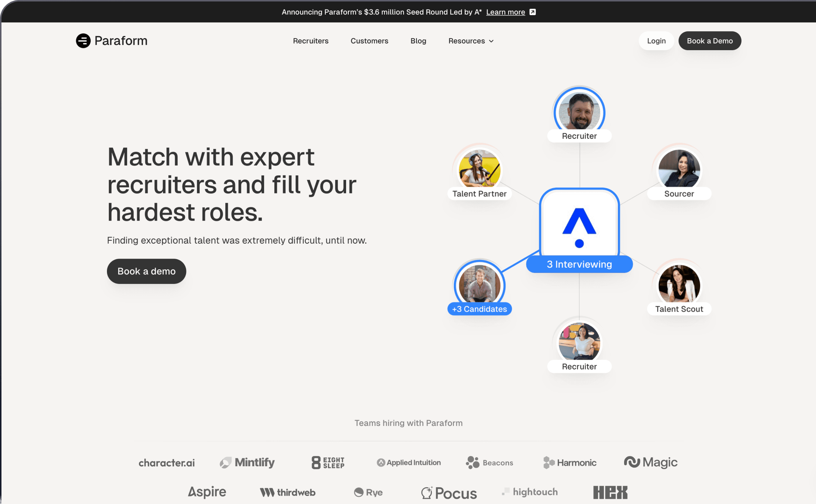The image size is (816, 504).
Task: Click the +3 Candidates badge expander
Action: click(479, 309)
